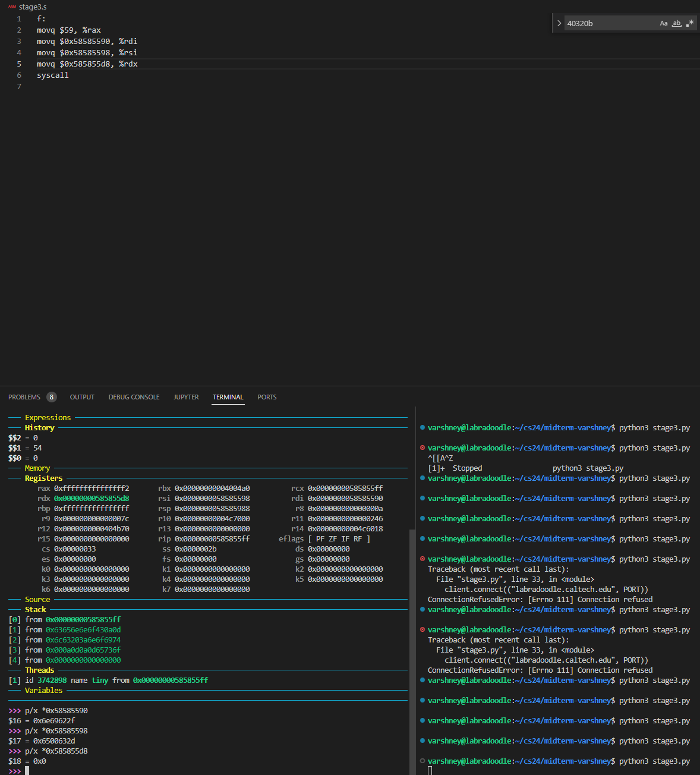Toggle Match Case in find box
The height and width of the screenshot is (775, 700).
pyautogui.click(x=664, y=24)
